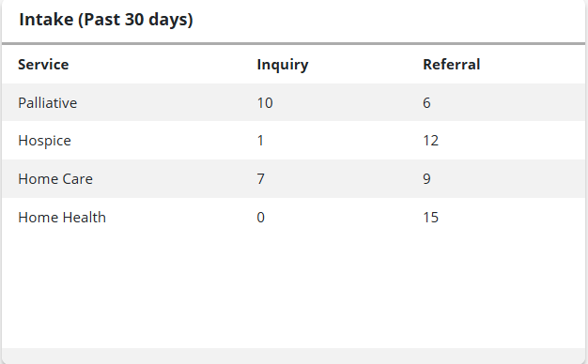Open the Palliative service row

click(294, 102)
